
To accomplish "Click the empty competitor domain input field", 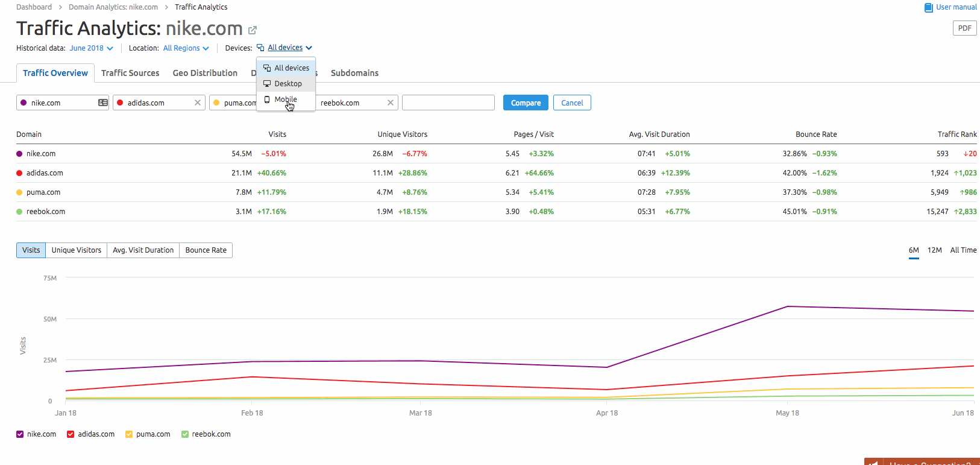I will pyautogui.click(x=448, y=103).
